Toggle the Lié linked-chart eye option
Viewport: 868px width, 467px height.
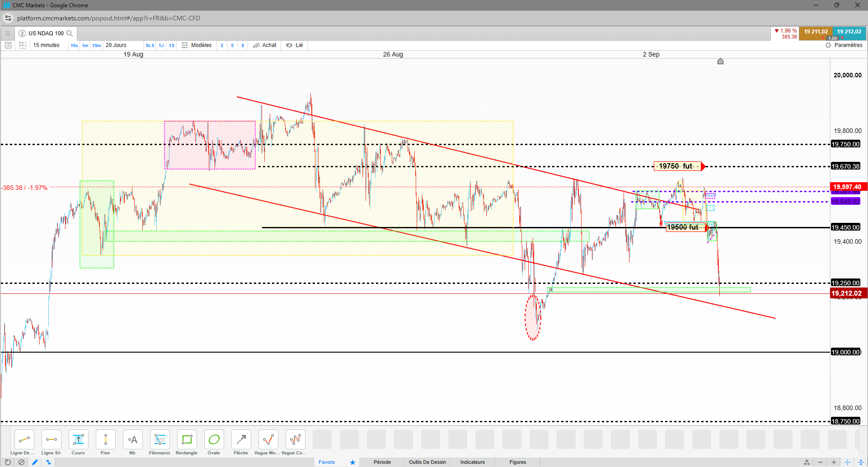pos(294,45)
